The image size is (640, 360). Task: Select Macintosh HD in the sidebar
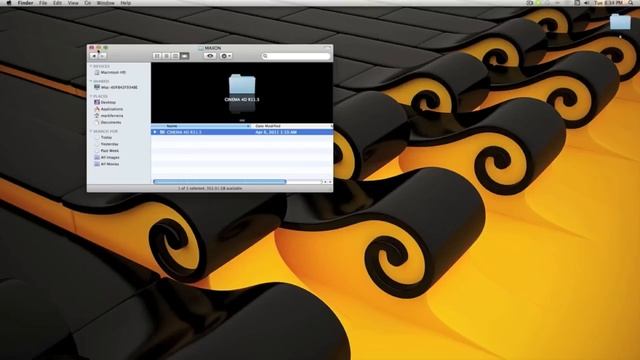point(110,72)
